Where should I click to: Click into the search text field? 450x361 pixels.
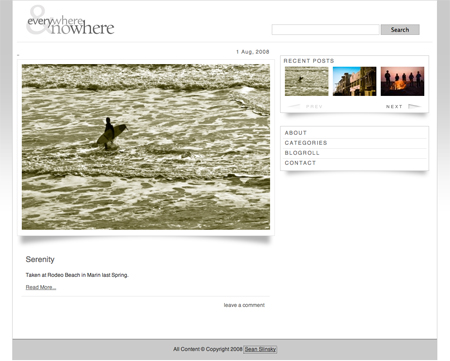pyautogui.click(x=325, y=30)
